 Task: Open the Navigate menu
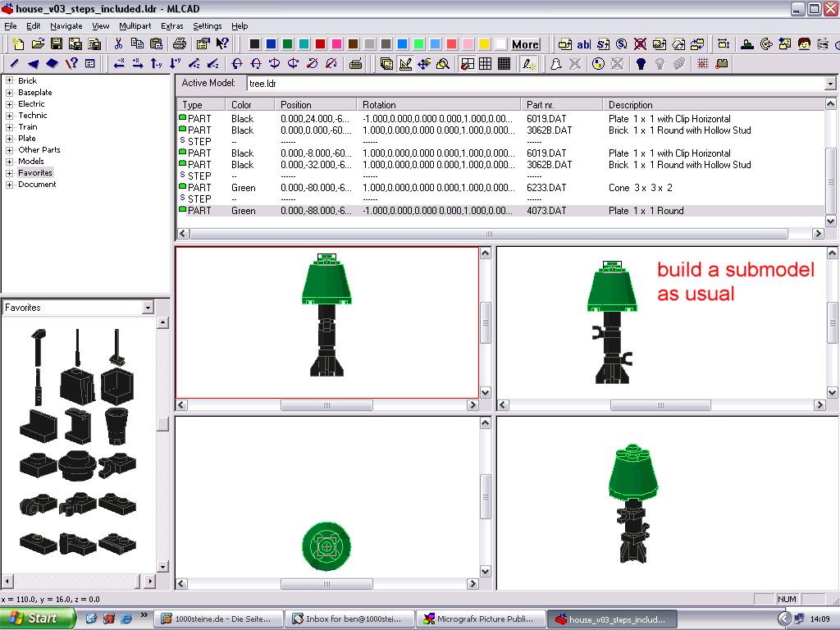(66, 25)
